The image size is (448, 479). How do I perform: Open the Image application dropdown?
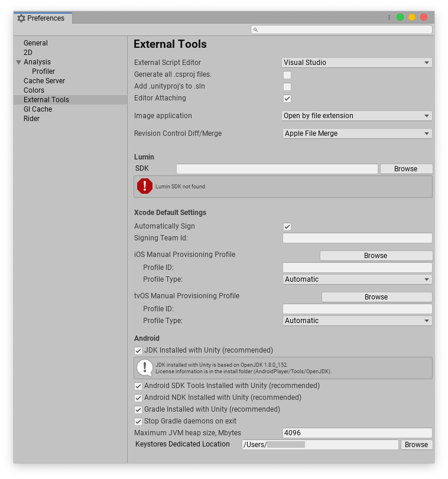point(356,116)
